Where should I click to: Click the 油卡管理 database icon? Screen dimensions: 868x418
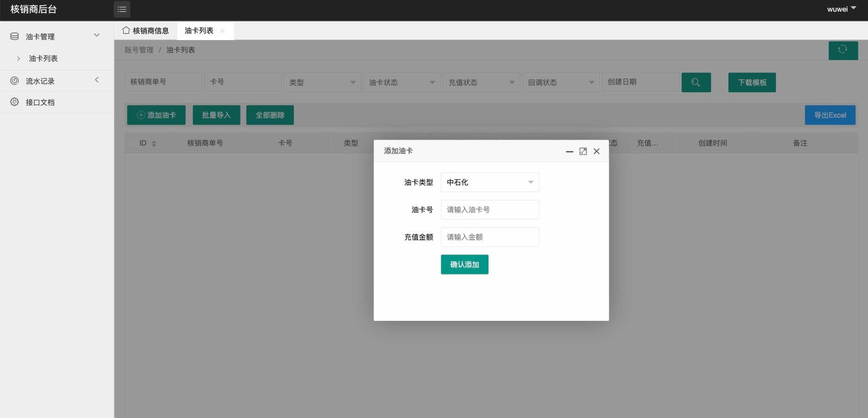[15, 36]
